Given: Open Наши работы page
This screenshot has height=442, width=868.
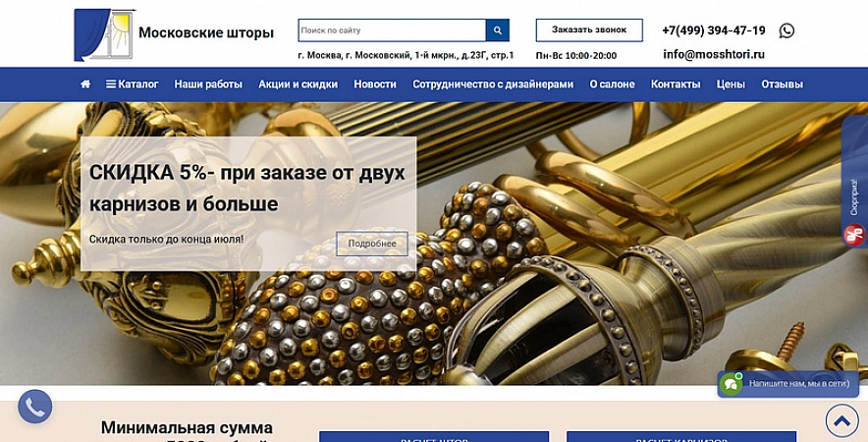Looking at the screenshot, I should 208,84.
